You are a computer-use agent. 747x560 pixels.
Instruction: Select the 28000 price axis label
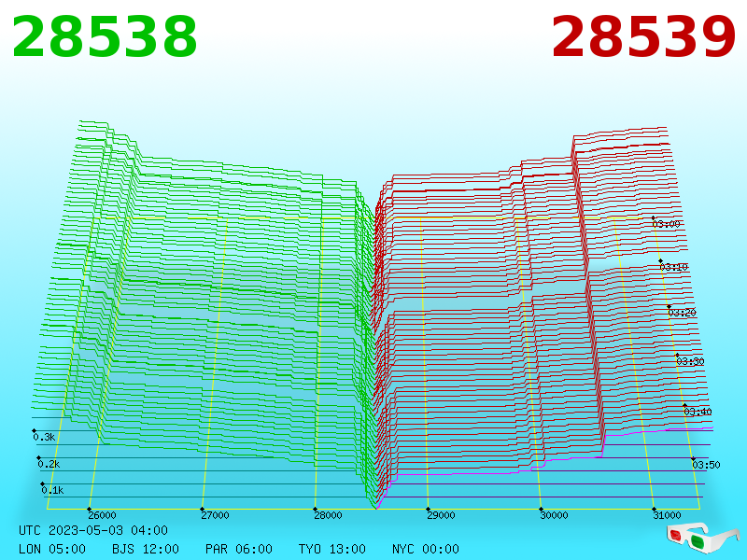point(328,515)
